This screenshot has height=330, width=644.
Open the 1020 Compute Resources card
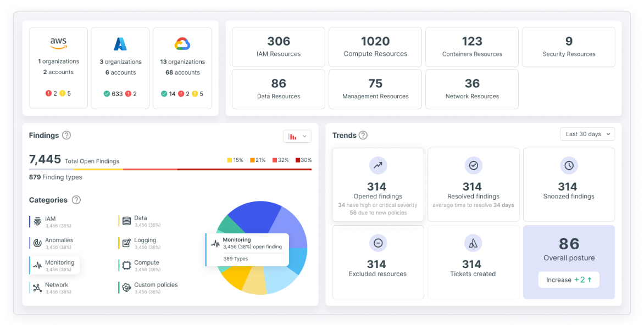(x=375, y=47)
